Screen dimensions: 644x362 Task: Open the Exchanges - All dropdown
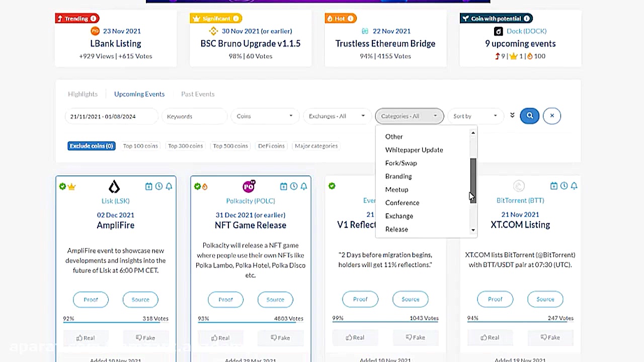(x=337, y=116)
